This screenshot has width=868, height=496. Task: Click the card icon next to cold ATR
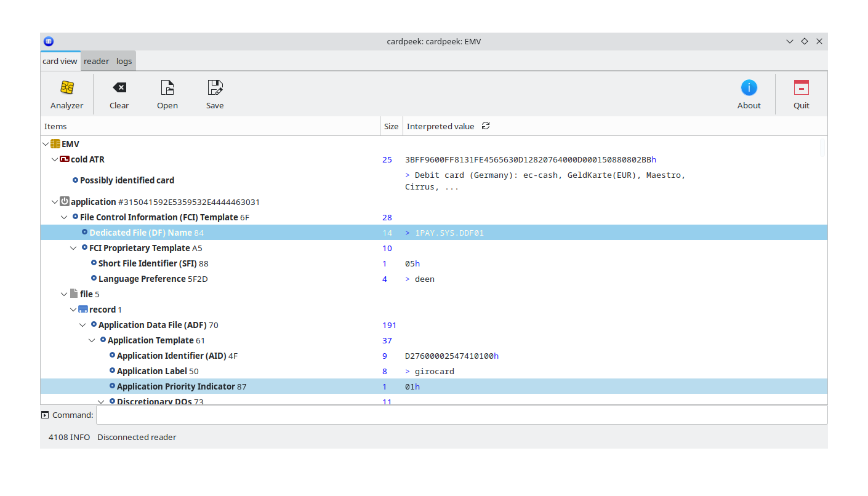coord(65,159)
